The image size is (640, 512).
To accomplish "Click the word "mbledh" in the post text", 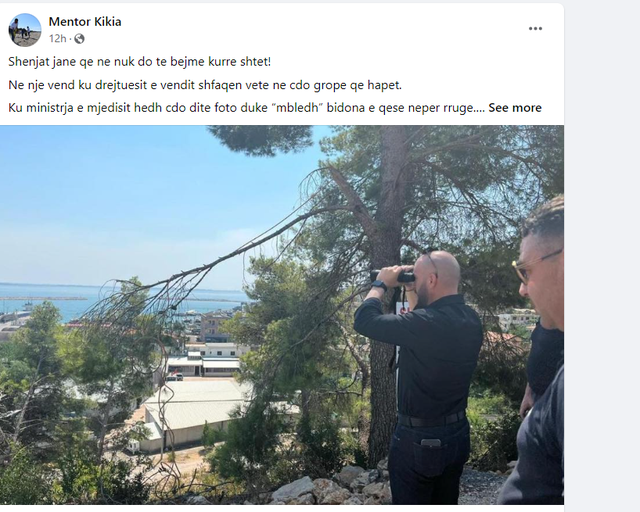I will click(293, 108).
